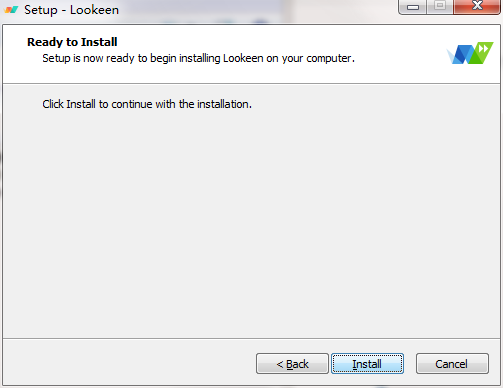The width and height of the screenshot is (503, 388).
Task: Click the Lookeen icon in title bar
Action: click(11, 9)
